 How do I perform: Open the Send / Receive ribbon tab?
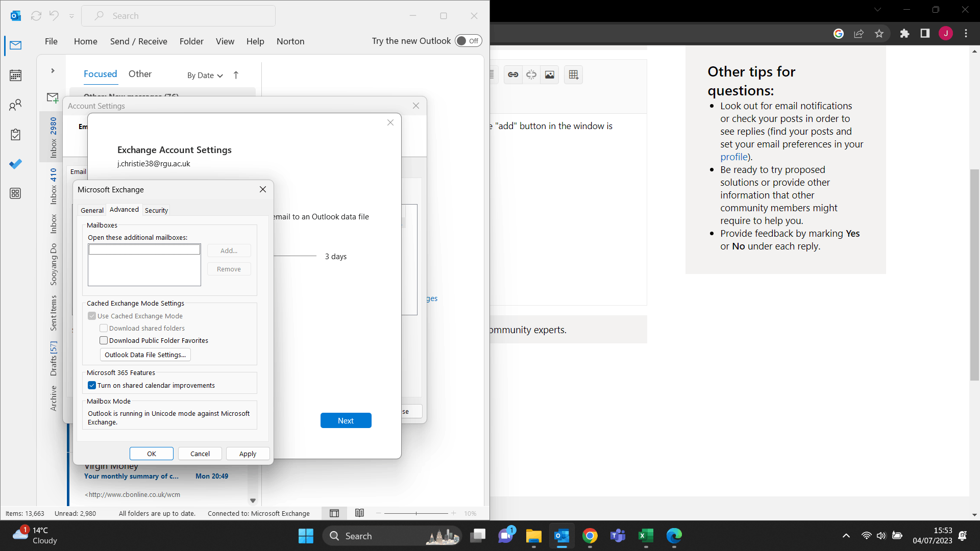pos(138,41)
